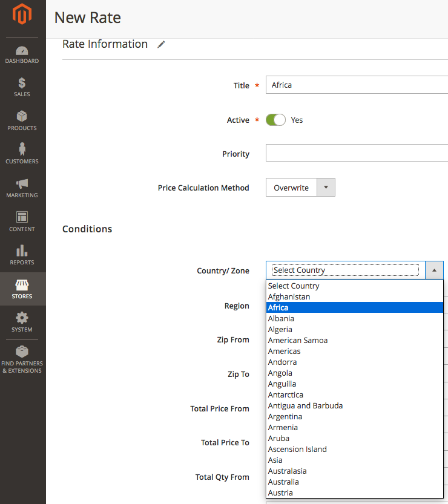
Task: Expand Price Calculation Method dropdown
Action: [300, 188]
